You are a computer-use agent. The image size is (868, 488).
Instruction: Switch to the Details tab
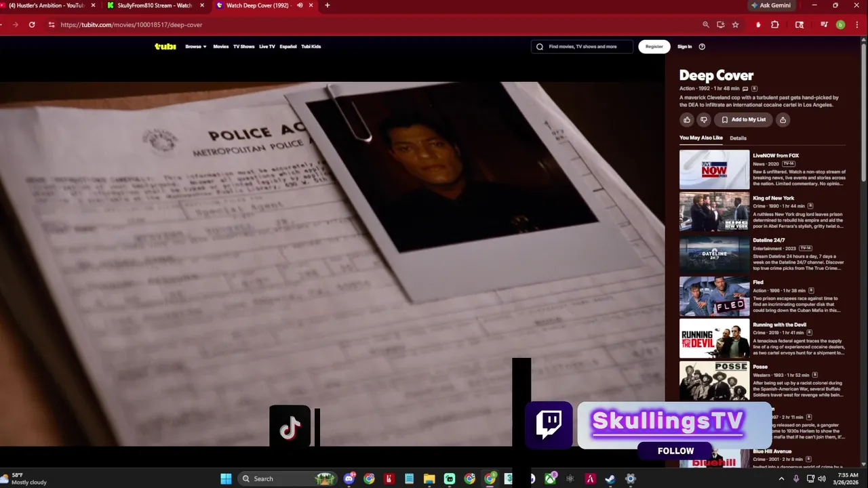[x=738, y=138]
